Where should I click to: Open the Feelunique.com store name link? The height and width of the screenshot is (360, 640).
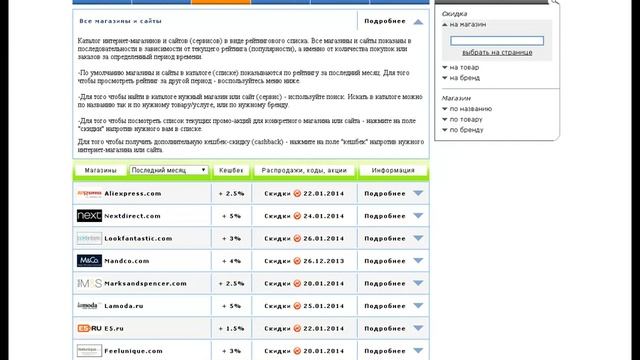click(x=133, y=351)
